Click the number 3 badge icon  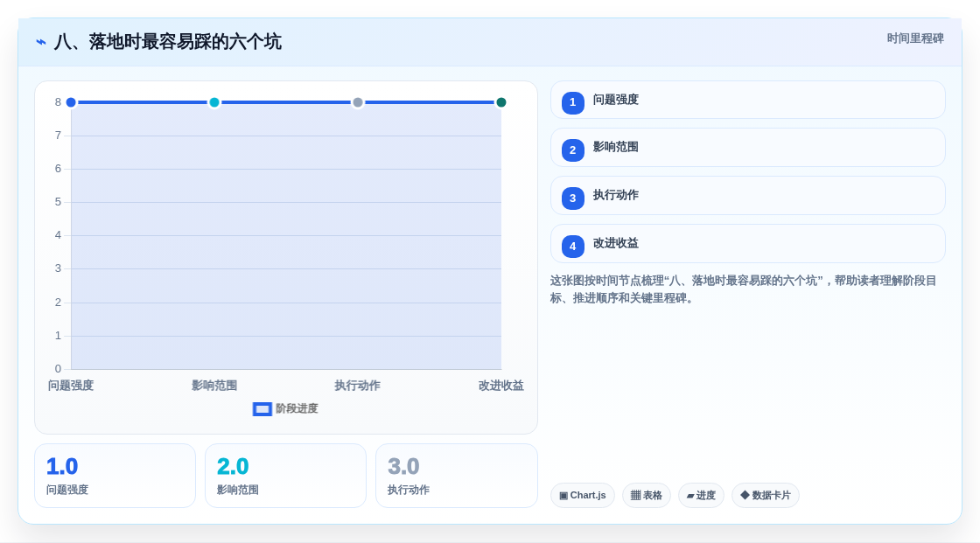(x=572, y=198)
